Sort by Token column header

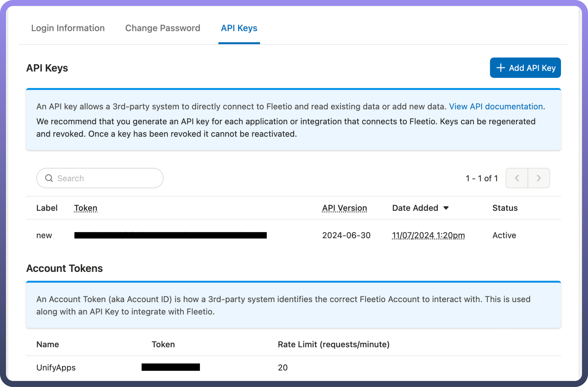(x=85, y=208)
